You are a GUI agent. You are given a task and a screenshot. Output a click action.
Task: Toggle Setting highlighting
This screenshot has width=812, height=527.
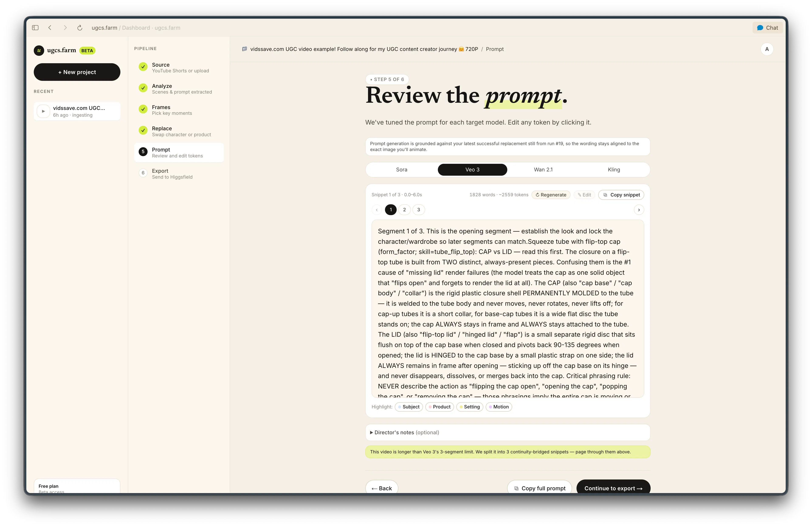(x=469, y=407)
